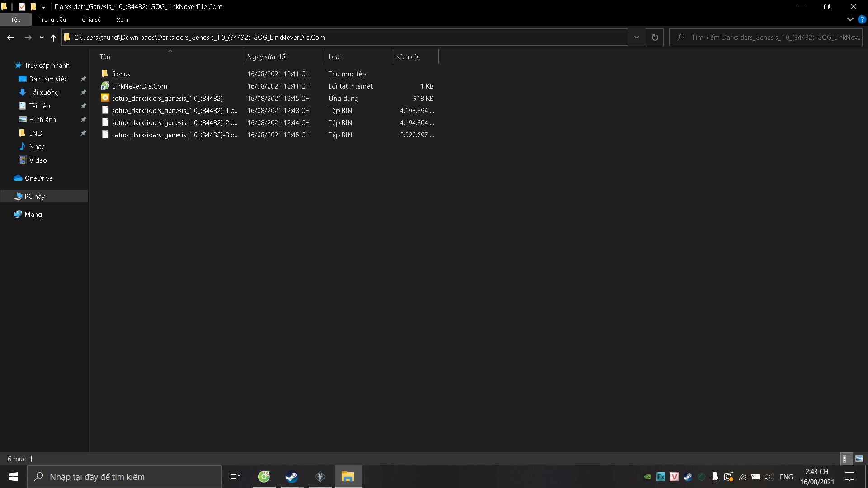Switch to large thumbnails view icon
The height and width of the screenshot is (488, 868).
859,459
